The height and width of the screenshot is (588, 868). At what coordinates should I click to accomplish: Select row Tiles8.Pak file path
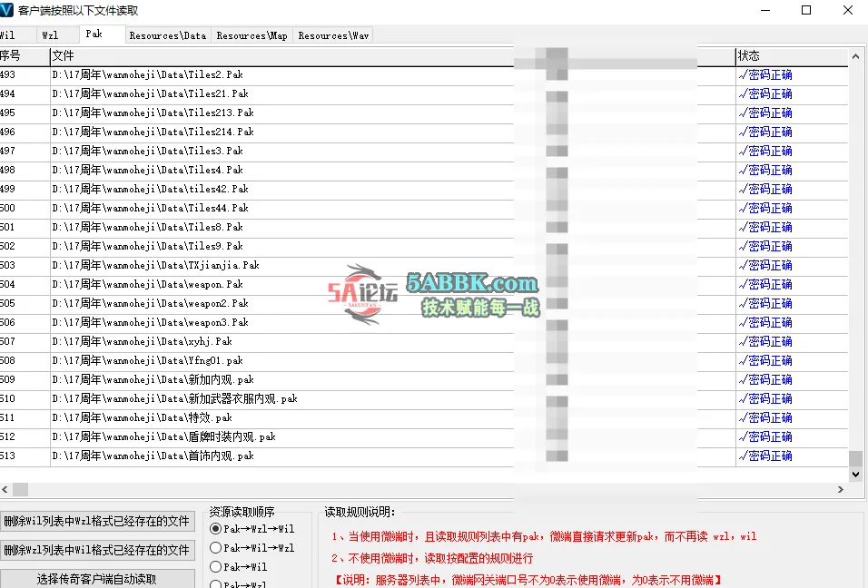coord(147,228)
